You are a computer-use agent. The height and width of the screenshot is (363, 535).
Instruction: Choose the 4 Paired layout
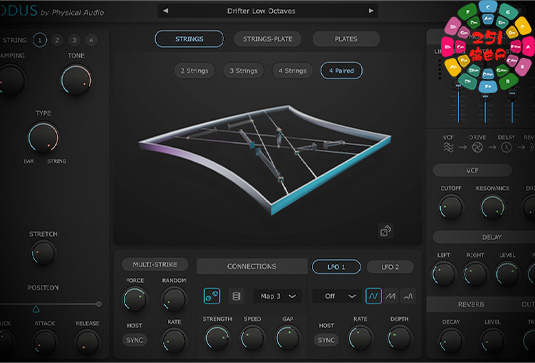[342, 71]
